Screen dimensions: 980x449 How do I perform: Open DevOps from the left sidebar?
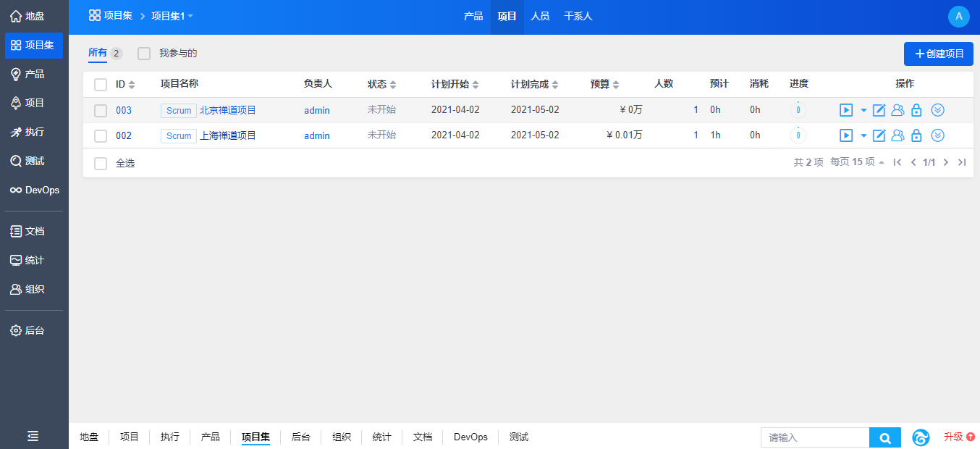pos(34,190)
